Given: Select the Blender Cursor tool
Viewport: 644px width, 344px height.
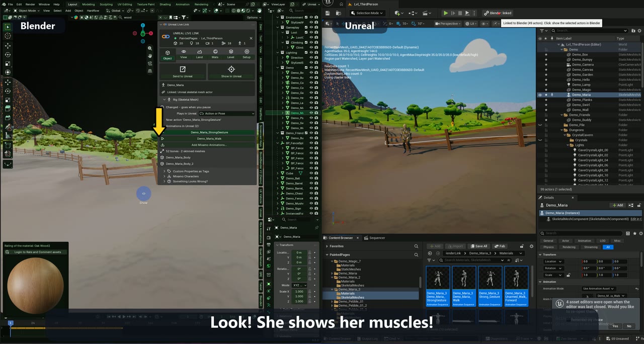Looking at the screenshot, I should (x=8, y=36).
